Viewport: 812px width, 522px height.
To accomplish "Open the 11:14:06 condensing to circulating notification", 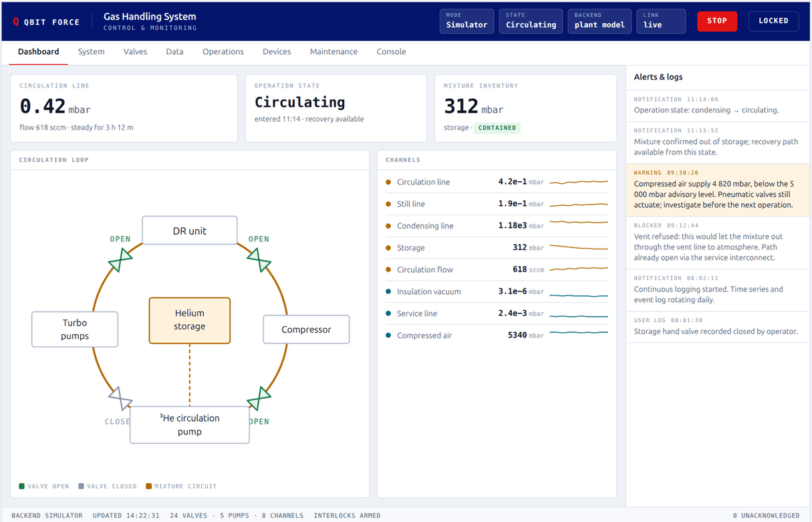I will point(718,106).
